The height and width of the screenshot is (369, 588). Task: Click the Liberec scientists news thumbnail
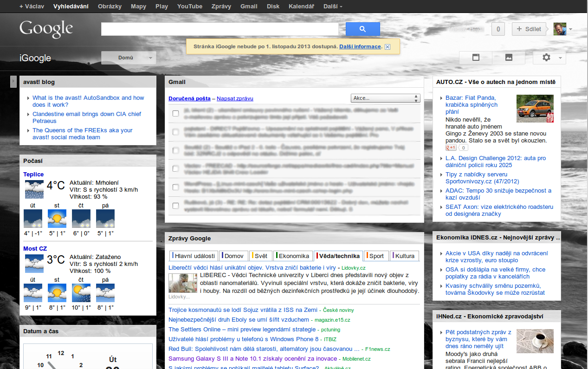pos(182,283)
